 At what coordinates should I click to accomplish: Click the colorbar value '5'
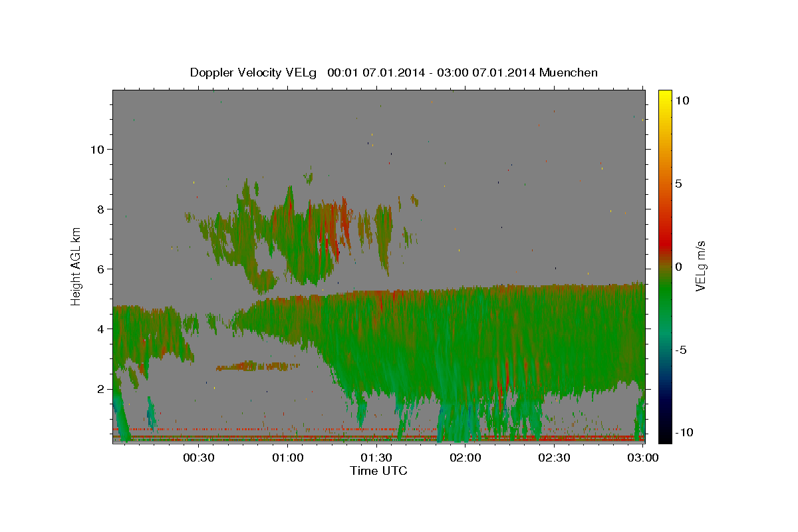[678, 184]
